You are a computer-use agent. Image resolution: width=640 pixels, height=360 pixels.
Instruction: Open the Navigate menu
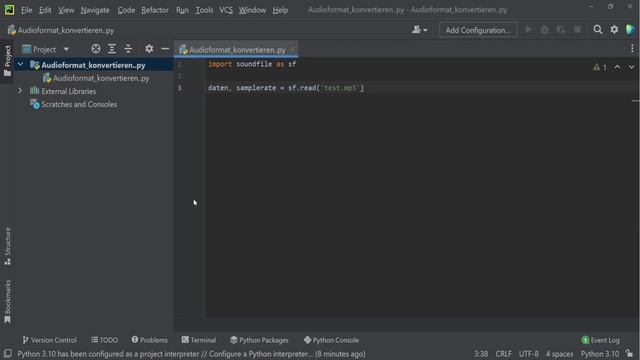95,10
